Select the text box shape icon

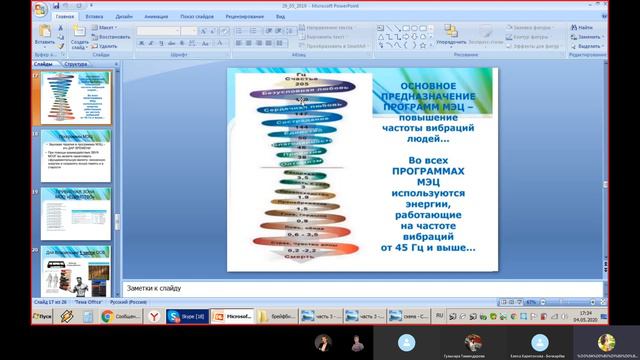(x=380, y=28)
